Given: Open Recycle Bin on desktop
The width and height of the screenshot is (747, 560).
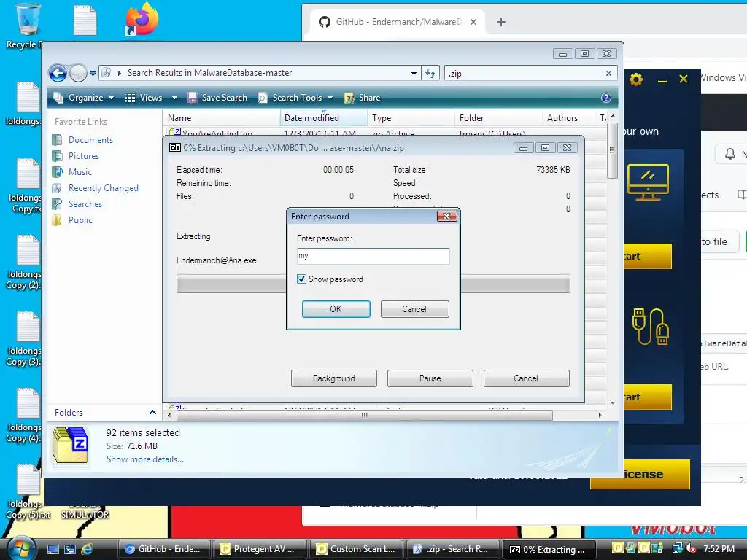Looking at the screenshot, I should [28, 26].
